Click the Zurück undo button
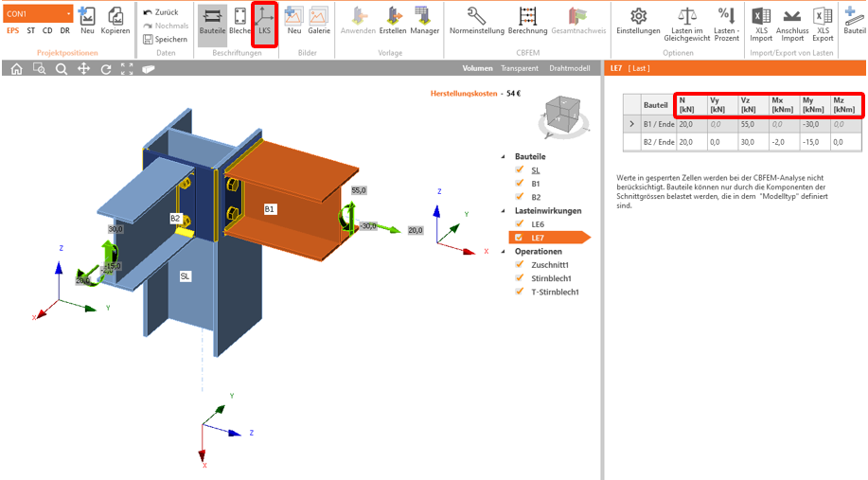The image size is (868, 480). click(x=161, y=12)
